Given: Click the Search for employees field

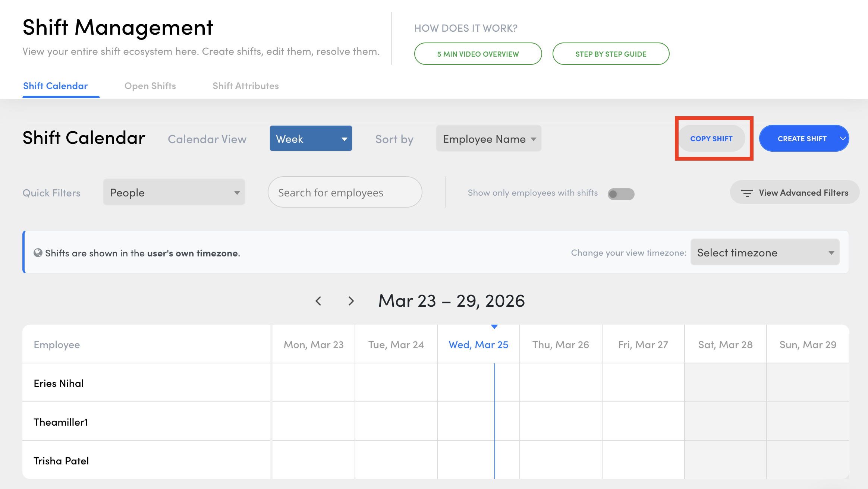Looking at the screenshot, I should coord(345,193).
